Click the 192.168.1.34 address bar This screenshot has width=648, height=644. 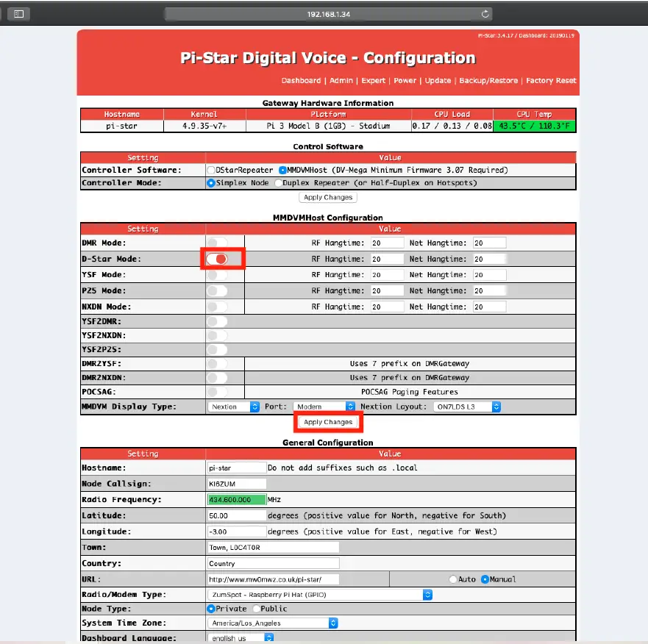(x=328, y=14)
